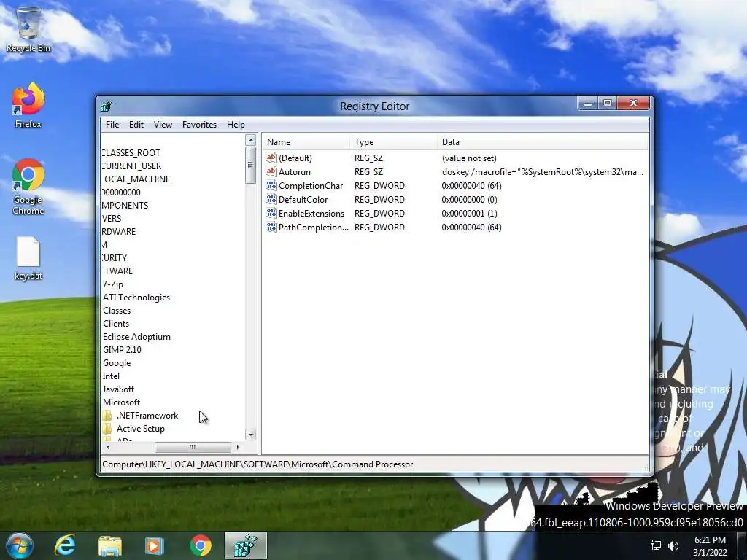Click DefaultColor data 0x00000000 (0)
The image size is (747, 560).
tap(469, 199)
